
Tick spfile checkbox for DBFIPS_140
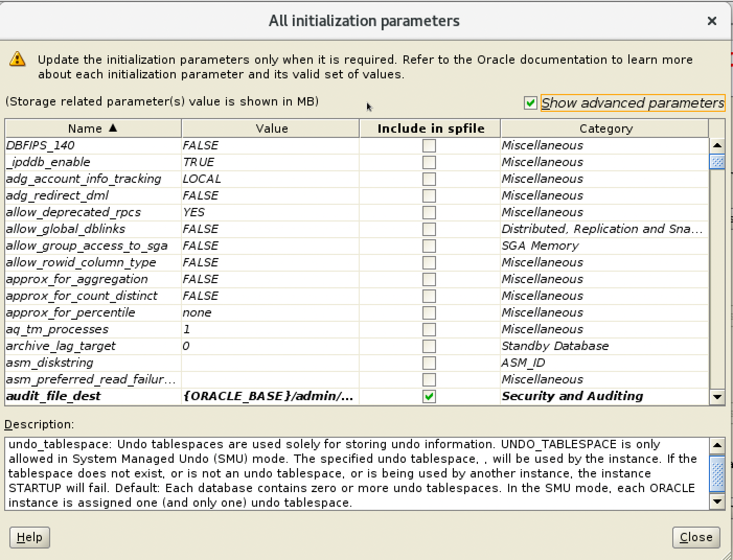point(429,146)
